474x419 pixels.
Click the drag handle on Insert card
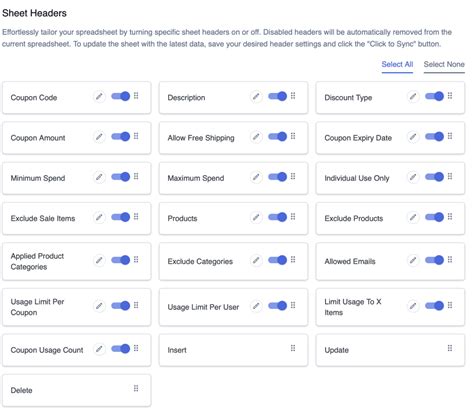pos(293,348)
